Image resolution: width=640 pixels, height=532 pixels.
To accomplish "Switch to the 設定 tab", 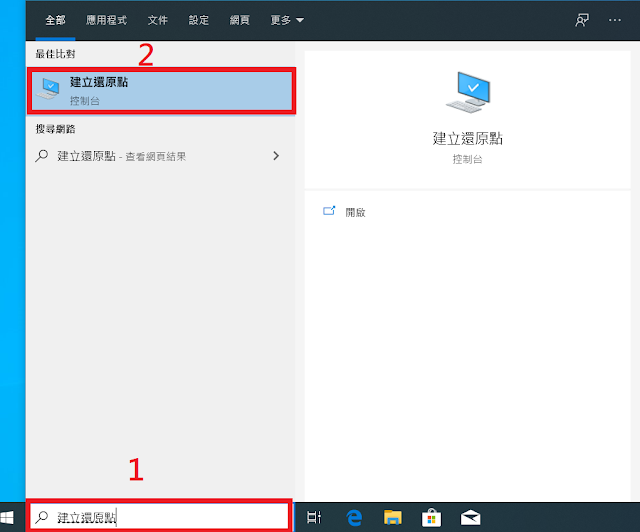I will coord(198,20).
